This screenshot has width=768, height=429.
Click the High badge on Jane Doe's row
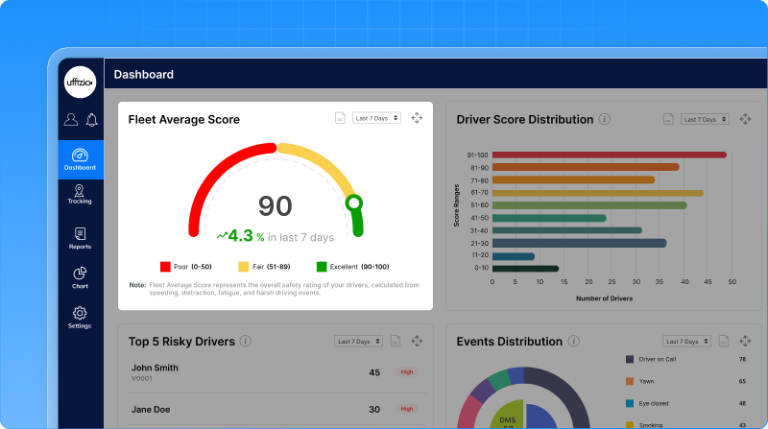[x=407, y=409]
